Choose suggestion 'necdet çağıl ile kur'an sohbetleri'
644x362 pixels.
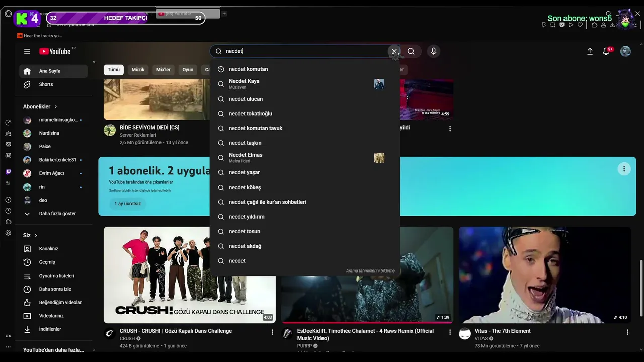click(305, 202)
